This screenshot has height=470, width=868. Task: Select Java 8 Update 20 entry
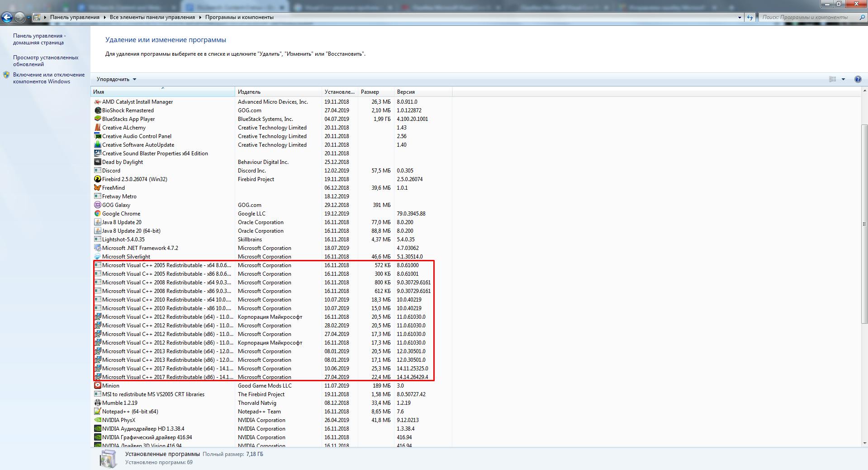272,222
